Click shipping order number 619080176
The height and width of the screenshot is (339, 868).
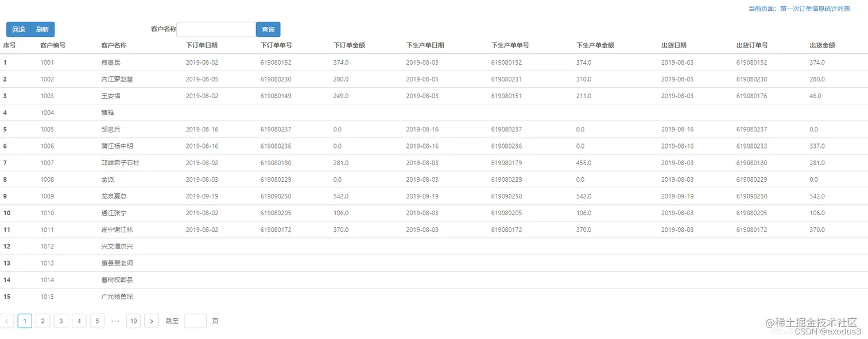pos(752,96)
